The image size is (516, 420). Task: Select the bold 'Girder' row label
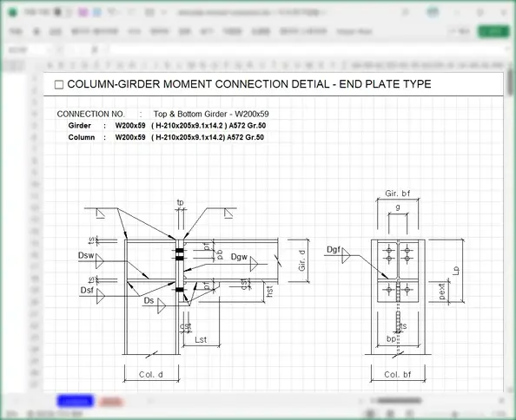click(80, 126)
